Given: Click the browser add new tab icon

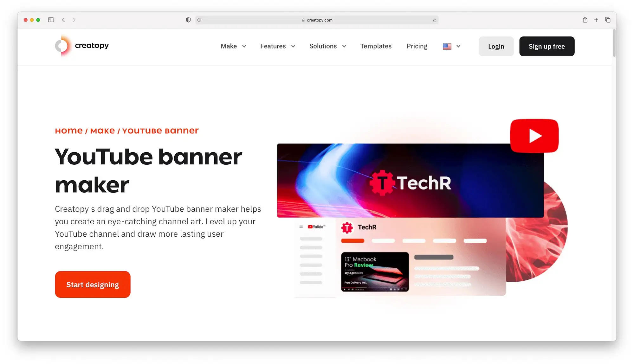Looking at the screenshot, I should tap(597, 20).
